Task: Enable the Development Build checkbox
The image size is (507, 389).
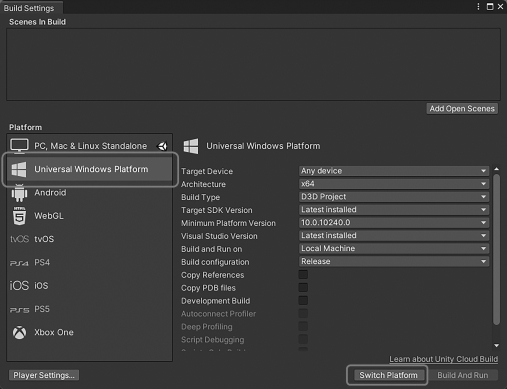Action: 303,301
